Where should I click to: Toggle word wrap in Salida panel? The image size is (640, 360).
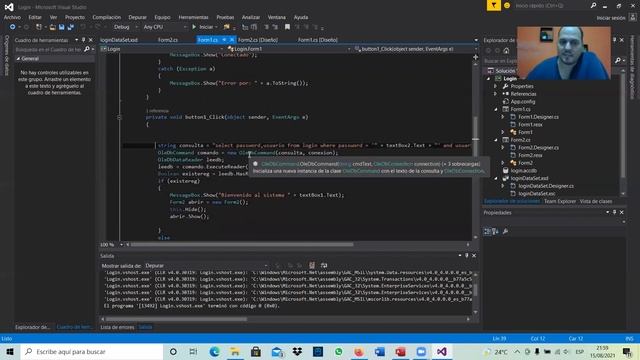click(324, 265)
